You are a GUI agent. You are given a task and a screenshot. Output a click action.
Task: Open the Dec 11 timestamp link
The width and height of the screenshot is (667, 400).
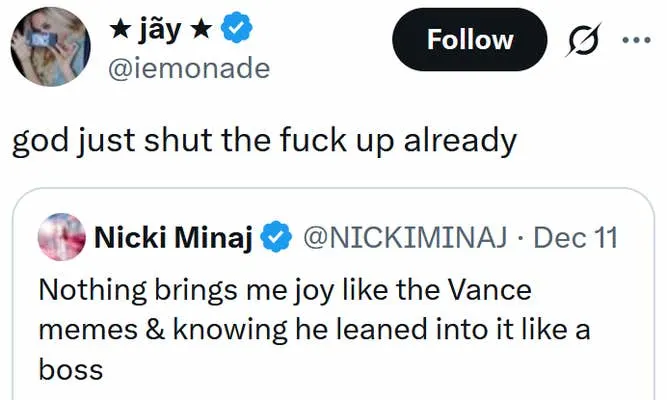(x=576, y=238)
